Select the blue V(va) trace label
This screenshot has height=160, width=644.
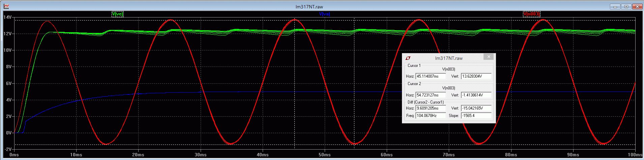(324, 14)
